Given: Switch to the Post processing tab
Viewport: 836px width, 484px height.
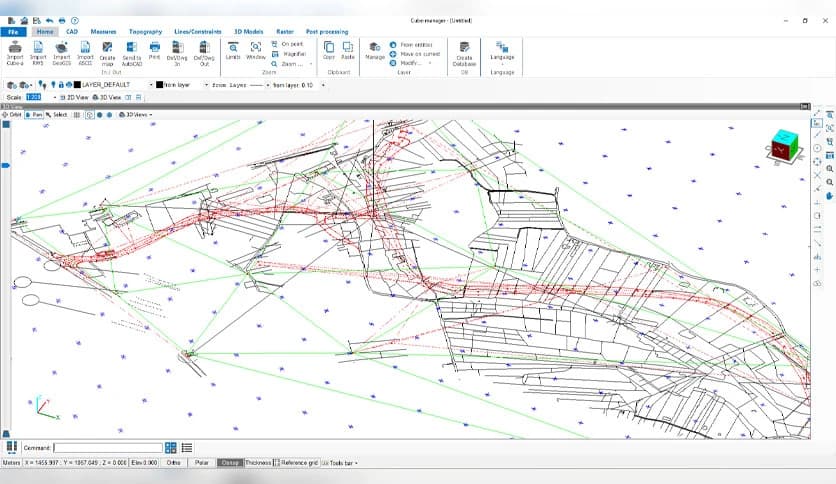Looking at the screenshot, I should 327,32.
